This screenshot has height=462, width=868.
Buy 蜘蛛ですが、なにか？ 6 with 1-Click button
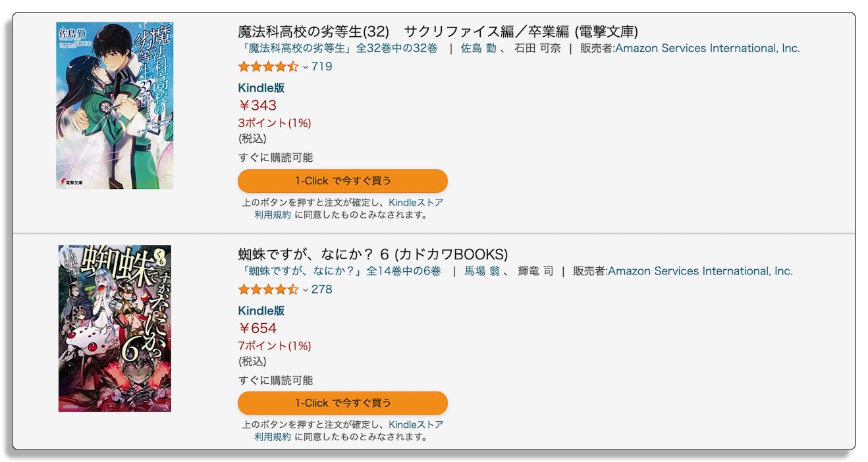click(x=342, y=403)
